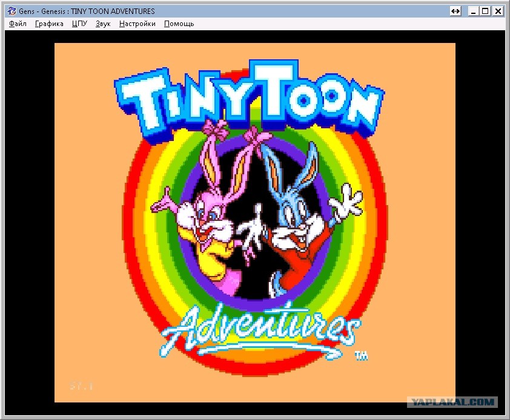Screen dimensions: 510x420
Task: Click the window title 'Gens - Genesis : TINY TOON ADVENTURES'
Action: (87, 11)
